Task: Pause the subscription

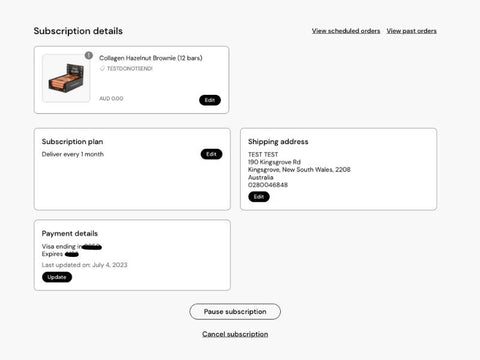Action: coord(235,312)
